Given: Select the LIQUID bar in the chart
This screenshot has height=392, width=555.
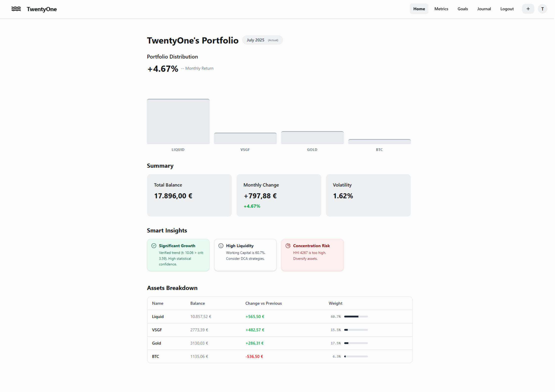Looking at the screenshot, I should pos(178,121).
